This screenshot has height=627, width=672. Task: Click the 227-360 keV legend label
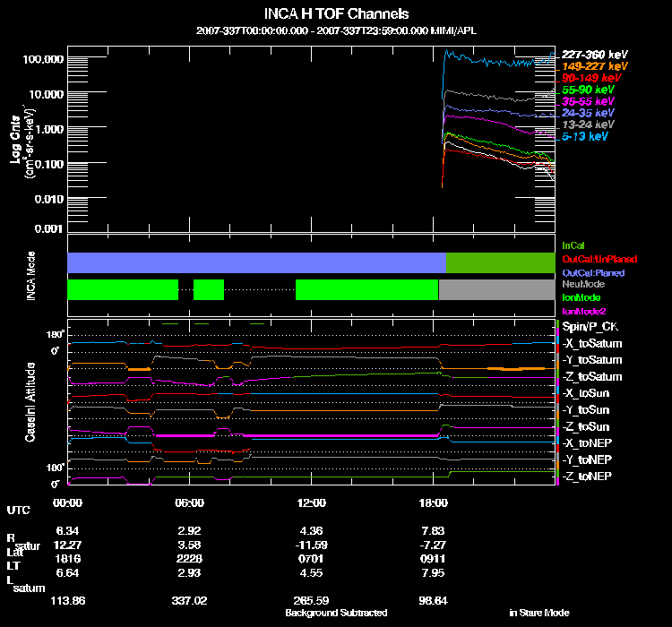(x=594, y=55)
